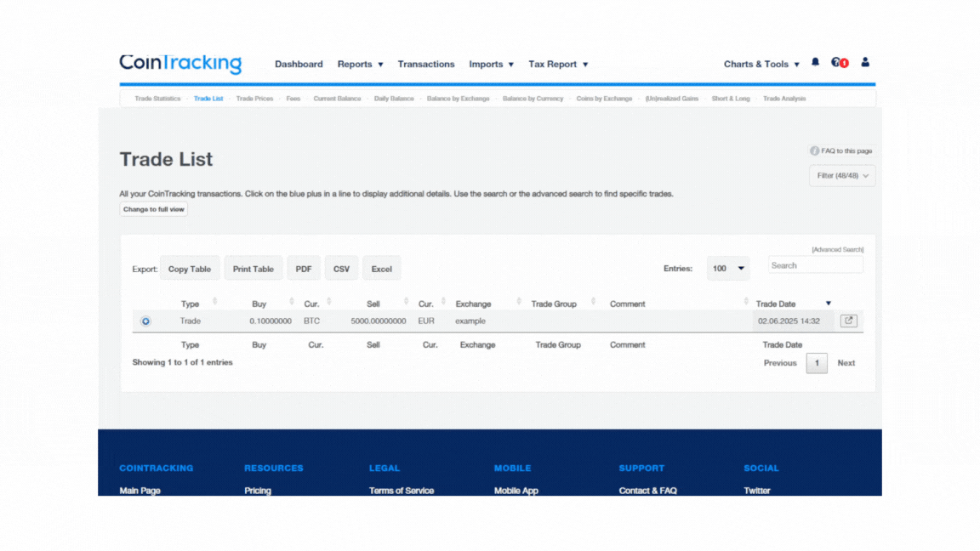Open Contact & FAQ footer link
The height and width of the screenshot is (551, 980).
coord(647,491)
